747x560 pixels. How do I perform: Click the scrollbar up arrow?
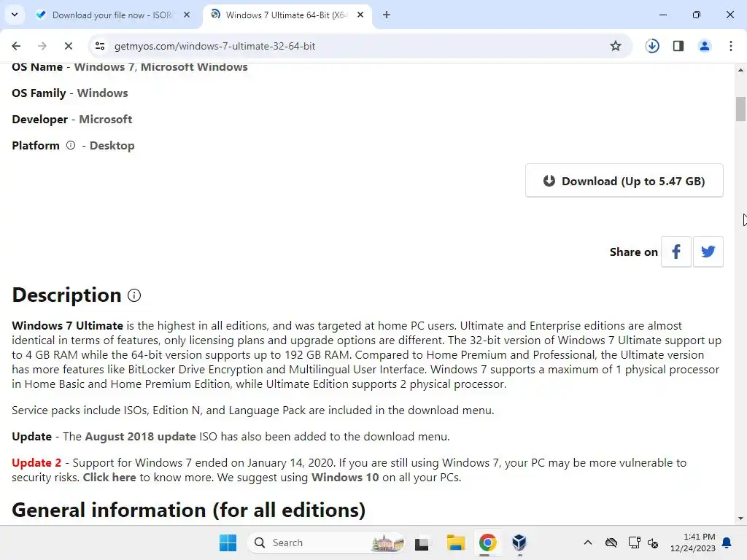click(x=740, y=70)
